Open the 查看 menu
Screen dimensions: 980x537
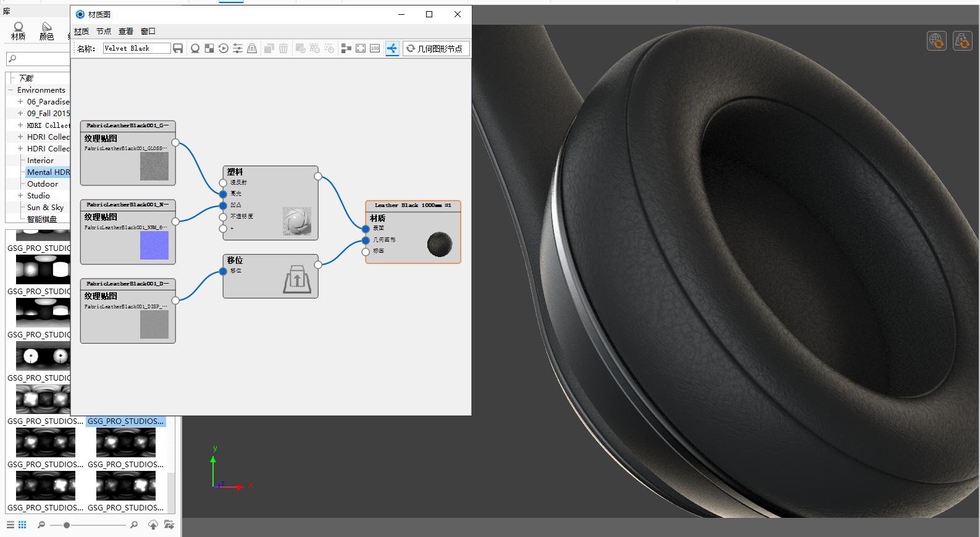tap(126, 32)
